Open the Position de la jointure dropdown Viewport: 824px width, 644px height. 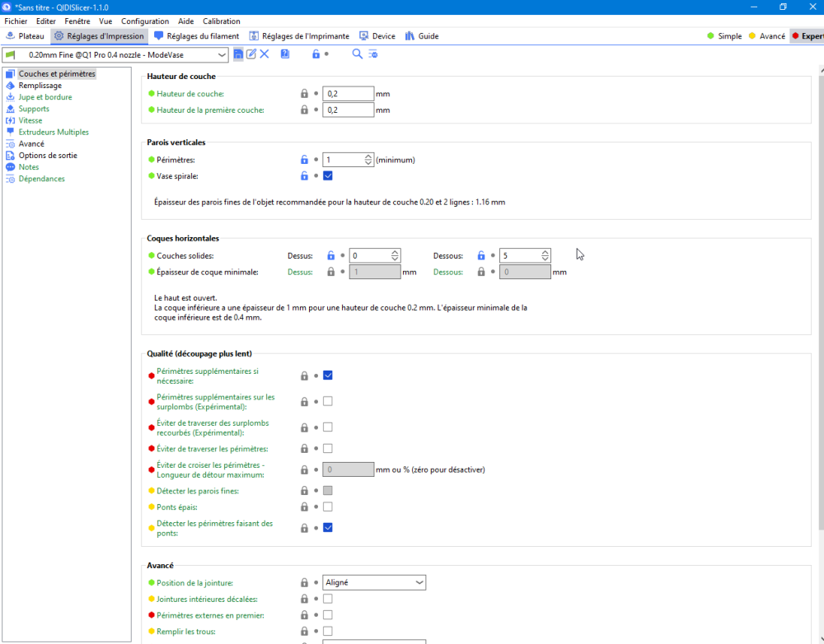click(x=373, y=582)
